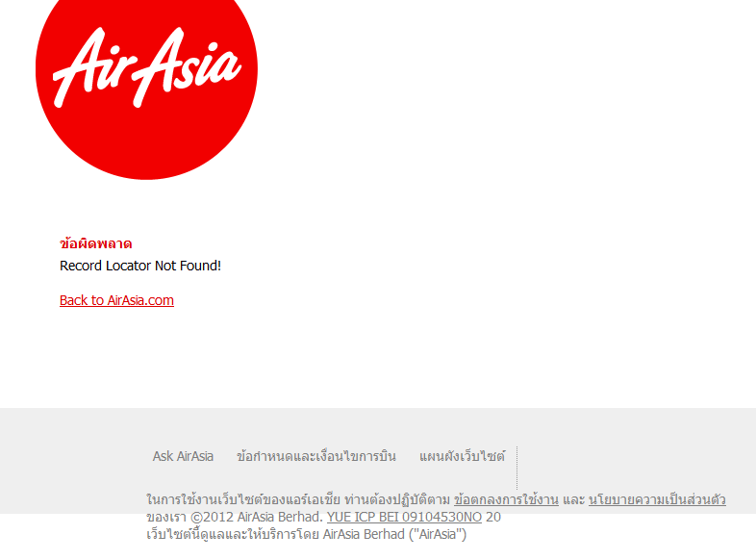Click the word และ between footer links
Image resolution: width=756 pixels, height=560 pixels.
pyautogui.click(x=574, y=499)
